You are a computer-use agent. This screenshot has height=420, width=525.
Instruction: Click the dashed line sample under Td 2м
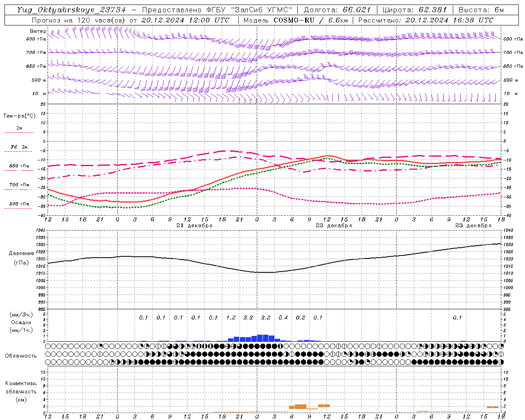pos(18,151)
